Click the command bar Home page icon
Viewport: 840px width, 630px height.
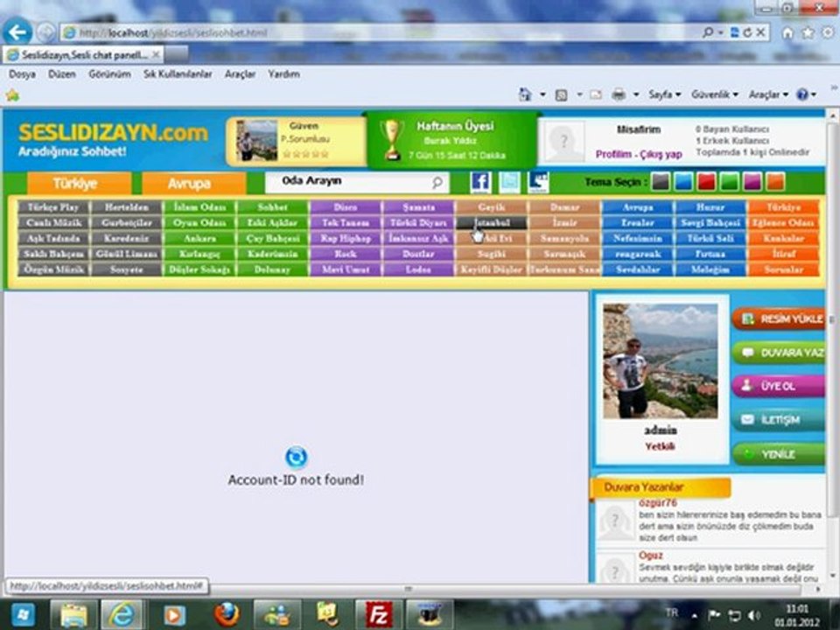click(x=525, y=94)
